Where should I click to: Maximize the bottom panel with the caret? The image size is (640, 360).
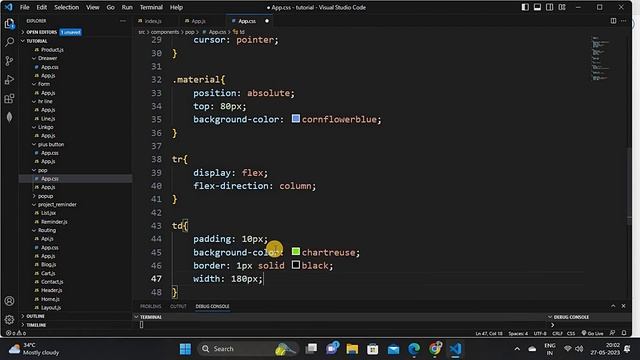coord(613,306)
